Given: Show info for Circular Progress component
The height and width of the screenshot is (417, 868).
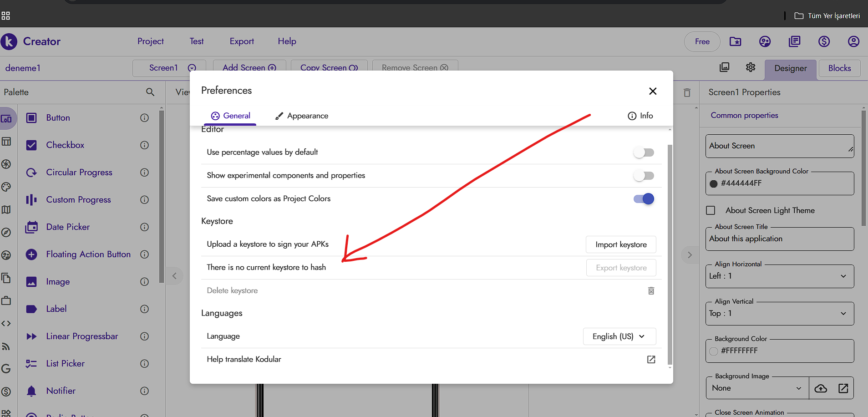Looking at the screenshot, I should point(144,173).
